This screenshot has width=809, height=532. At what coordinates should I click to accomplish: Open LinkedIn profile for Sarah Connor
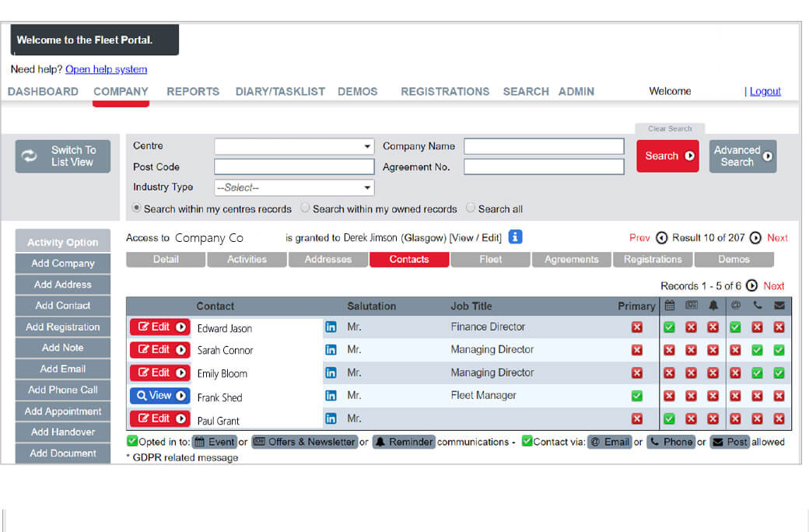point(331,350)
